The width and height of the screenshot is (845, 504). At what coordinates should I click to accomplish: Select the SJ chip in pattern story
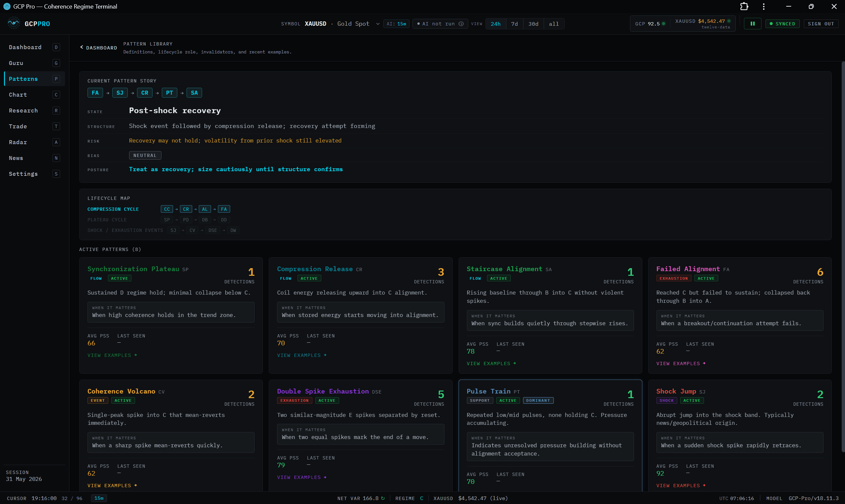[120, 93]
